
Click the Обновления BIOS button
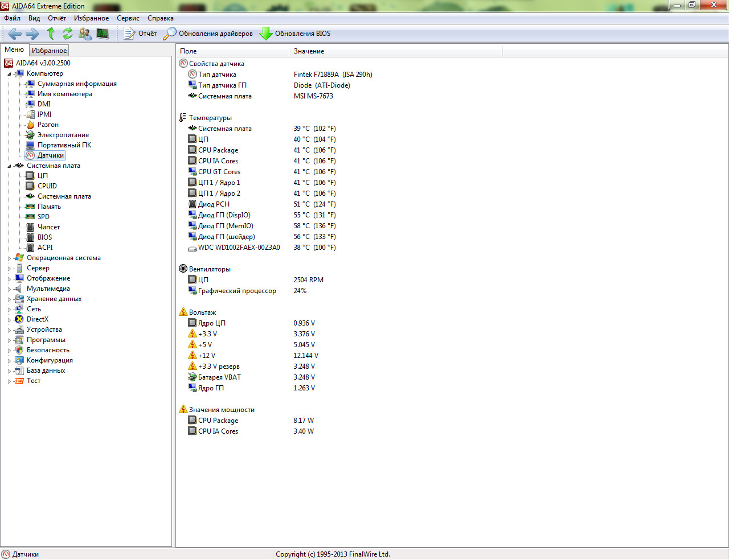coord(295,34)
